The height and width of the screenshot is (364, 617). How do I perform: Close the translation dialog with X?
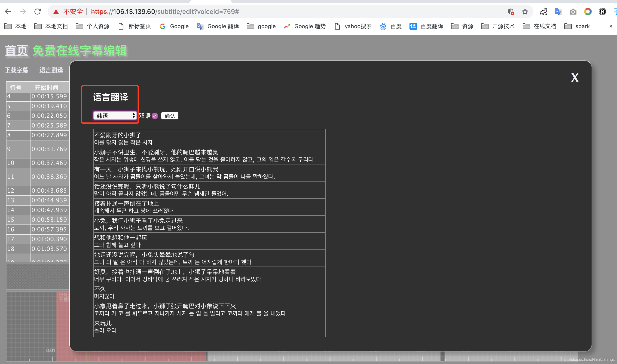point(574,78)
